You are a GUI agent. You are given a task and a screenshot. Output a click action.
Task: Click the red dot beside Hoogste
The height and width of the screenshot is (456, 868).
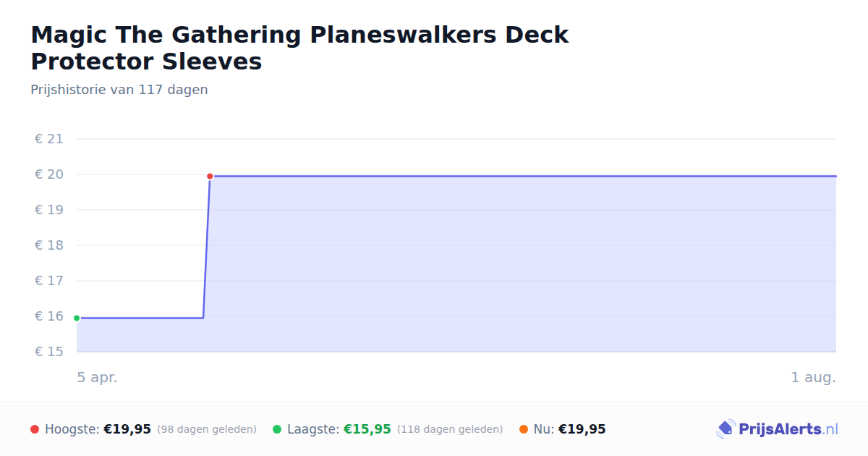pos(35,429)
